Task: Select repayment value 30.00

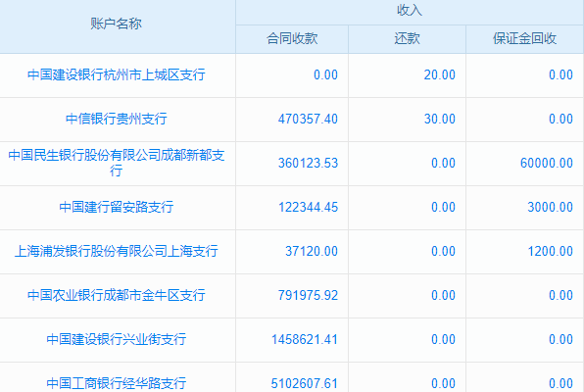Action: coord(440,119)
